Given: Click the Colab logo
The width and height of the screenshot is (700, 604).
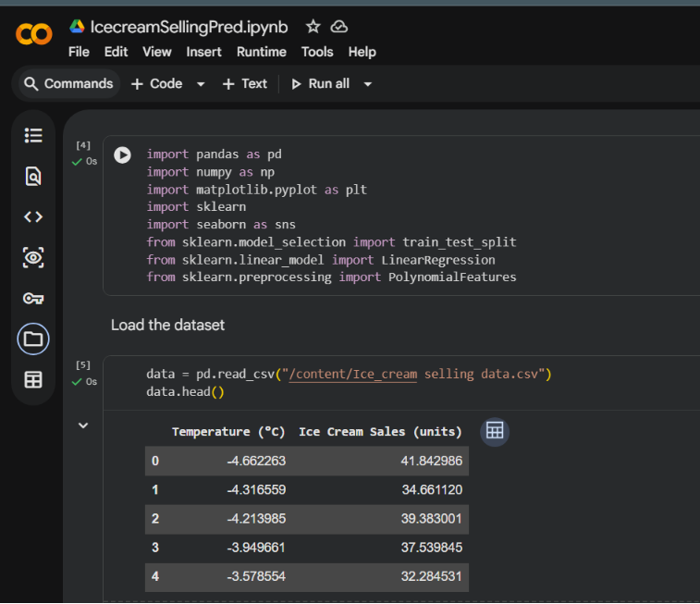Looking at the screenshot, I should pos(34,34).
